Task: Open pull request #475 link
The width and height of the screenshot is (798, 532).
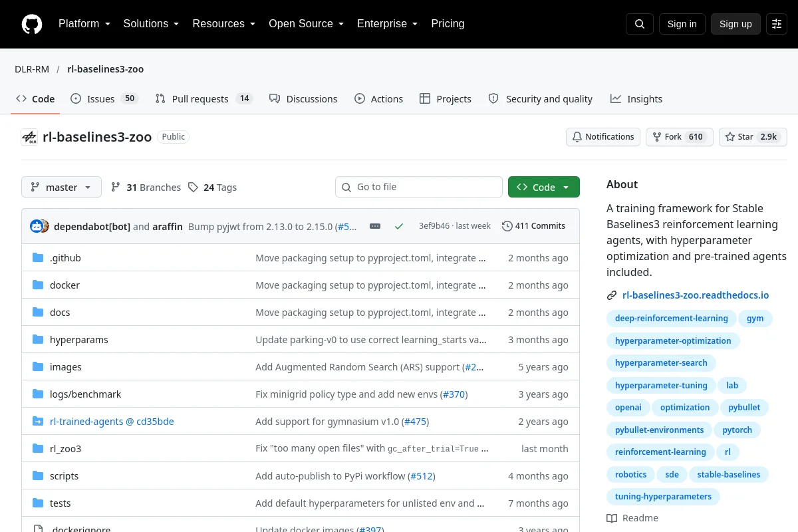Action: pyautogui.click(x=415, y=422)
